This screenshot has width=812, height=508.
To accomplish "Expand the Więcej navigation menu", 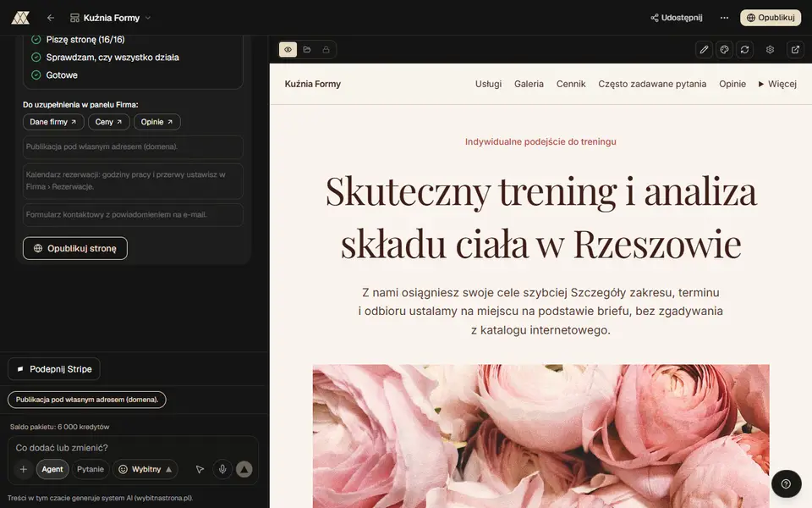I will (x=777, y=84).
